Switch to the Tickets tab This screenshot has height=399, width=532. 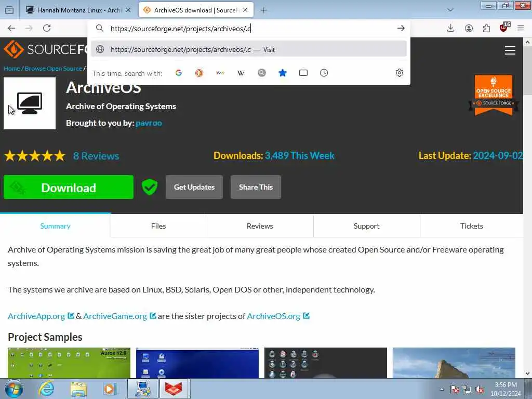(471, 226)
